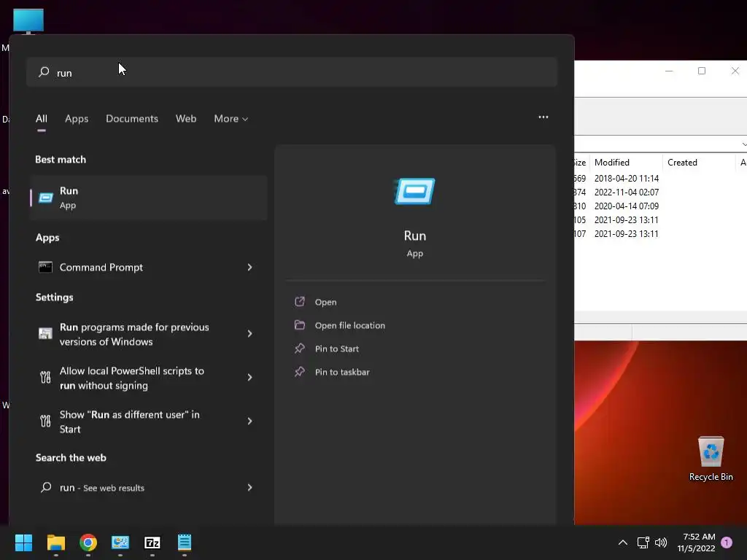The image size is (747, 560).
Task: Open the three-dot options menu
Action: [543, 117]
